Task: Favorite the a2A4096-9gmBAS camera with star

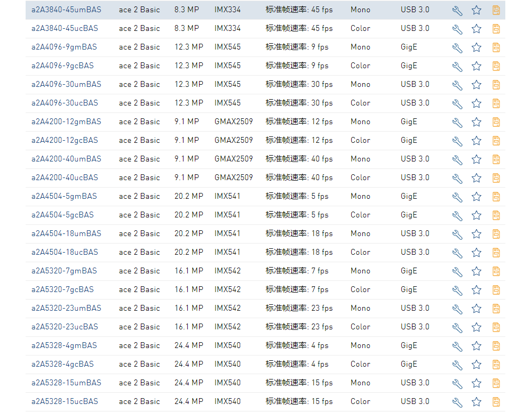Action: (477, 47)
